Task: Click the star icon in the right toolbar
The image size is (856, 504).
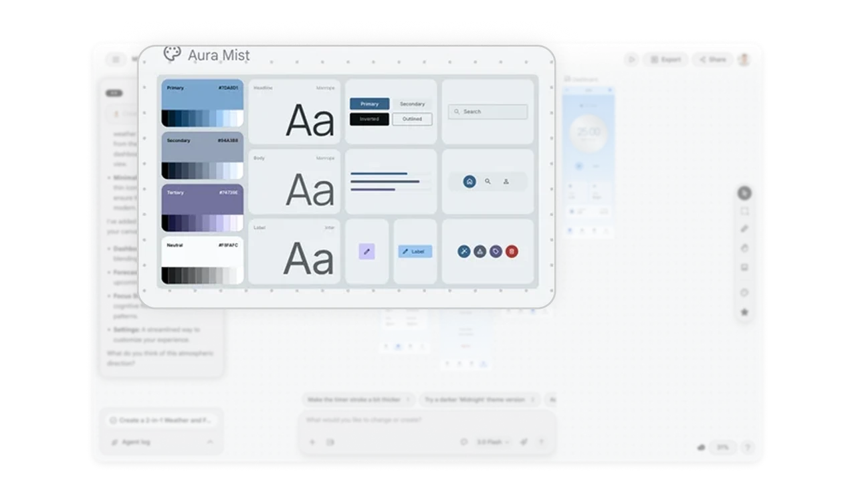Action: click(x=744, y=312)
